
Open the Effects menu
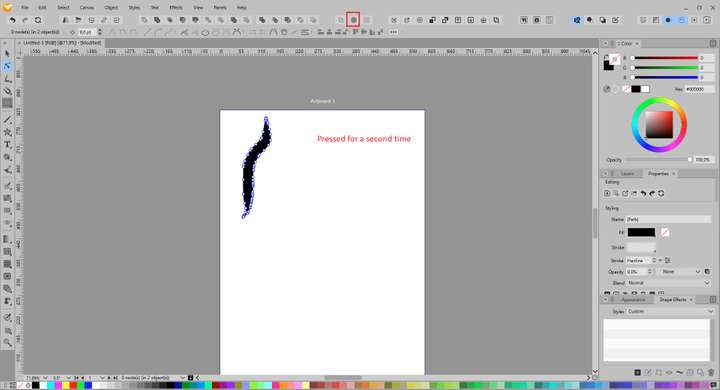pos(176,8)
